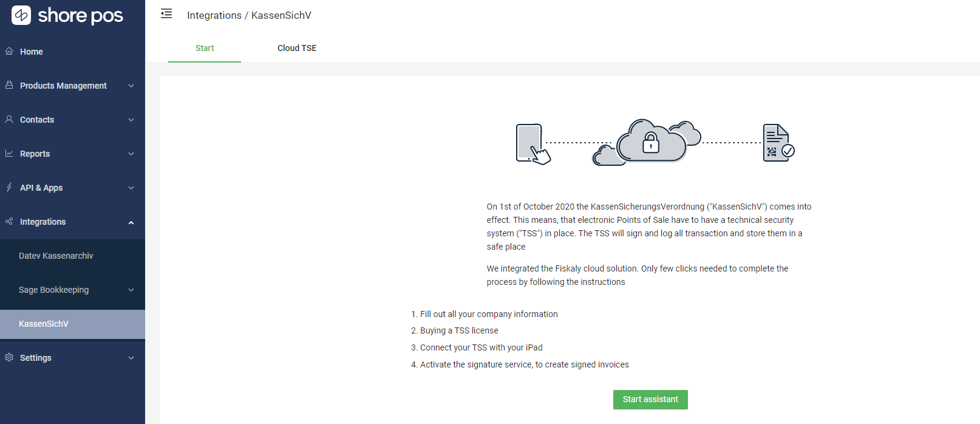Expand Products Management chevron
Screen dimensions: 980x424
coord(131,86)
